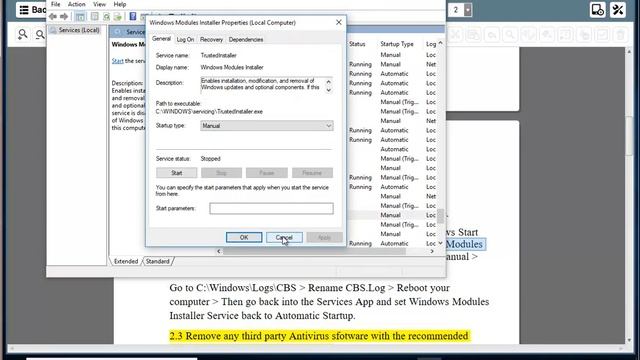The width and height of the screenshot is (640, 360).
Task: Click the zoom in magnifier icon
Action: pyautogui.click(x=23, y=34)
